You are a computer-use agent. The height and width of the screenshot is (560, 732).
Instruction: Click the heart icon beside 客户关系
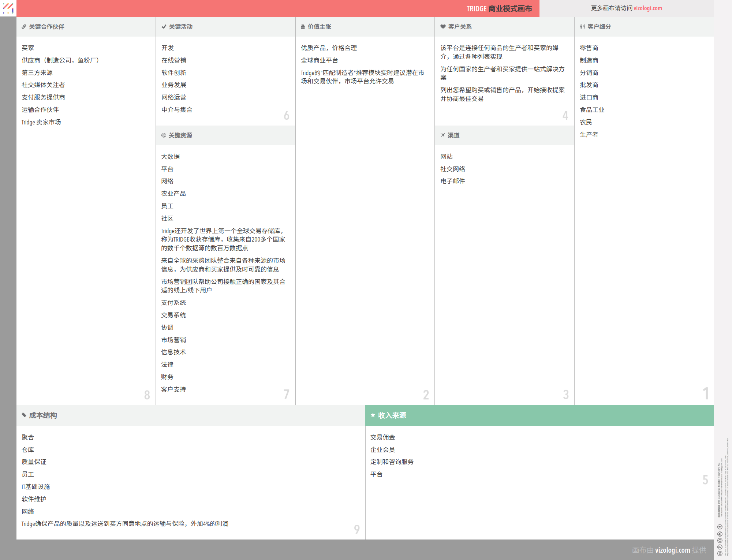point(443,27)
